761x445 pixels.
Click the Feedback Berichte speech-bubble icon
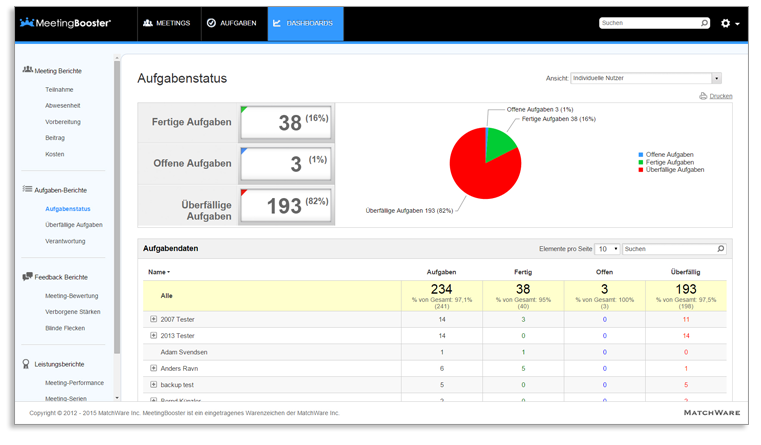click(27, 277)
